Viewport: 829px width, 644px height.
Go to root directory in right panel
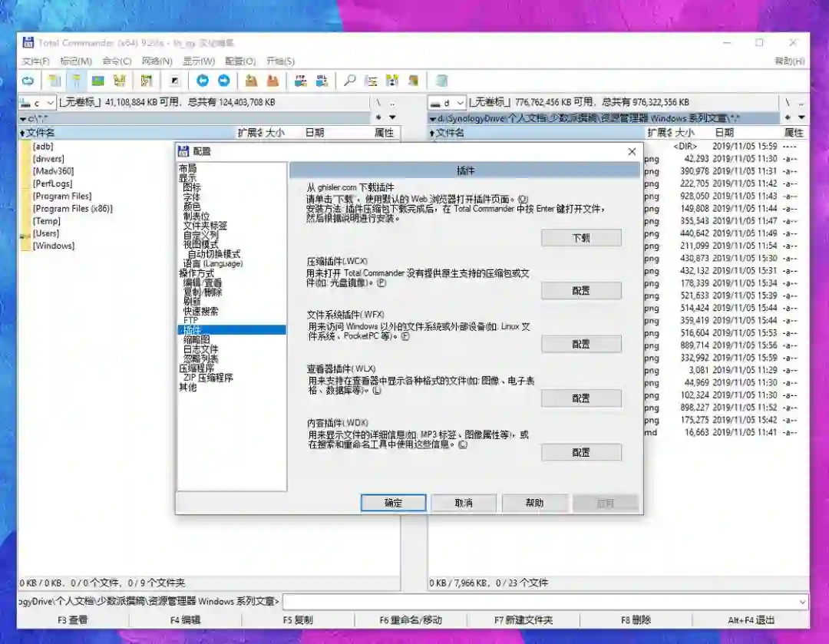tap(788, 103)
